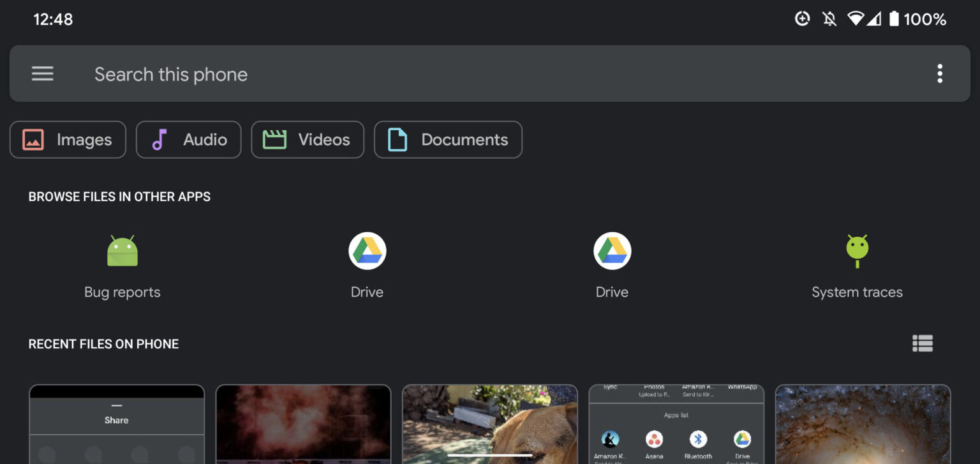Open Bug reports Android icon
This screenshot has height=464, width=980.
coord(122,251)
